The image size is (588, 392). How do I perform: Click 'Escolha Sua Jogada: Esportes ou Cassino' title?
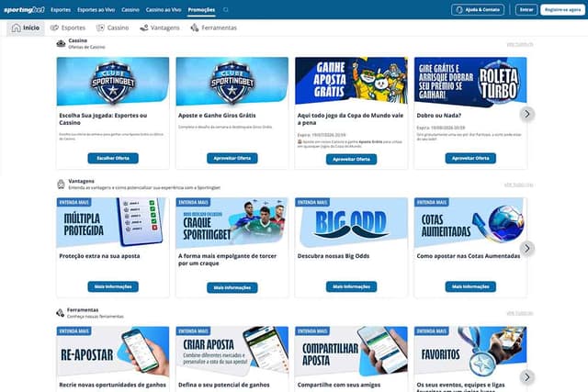tap(103, 119)
